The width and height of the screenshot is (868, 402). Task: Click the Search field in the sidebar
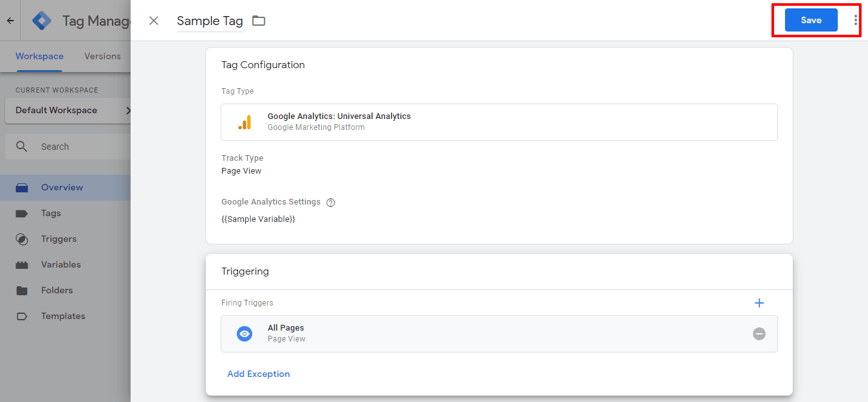[68, 147]
